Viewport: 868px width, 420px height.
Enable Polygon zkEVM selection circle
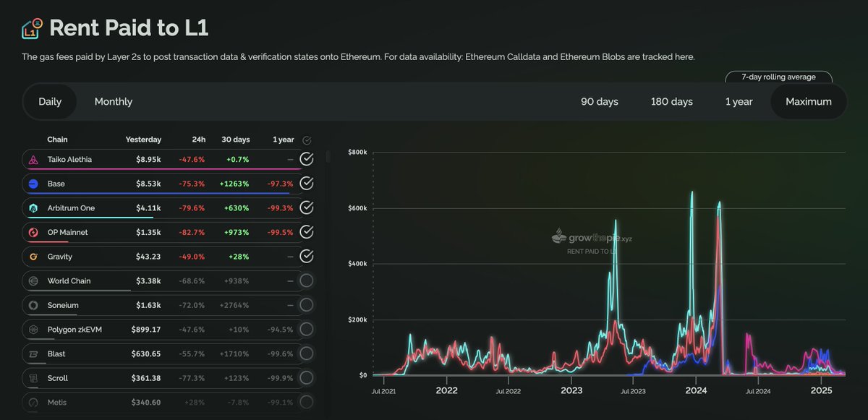tap(307, 330)
